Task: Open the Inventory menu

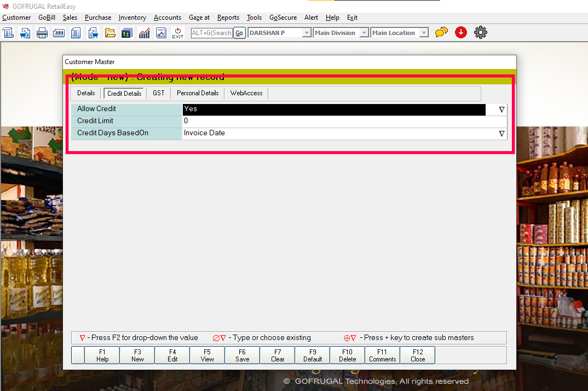Action: coord(132,18)
